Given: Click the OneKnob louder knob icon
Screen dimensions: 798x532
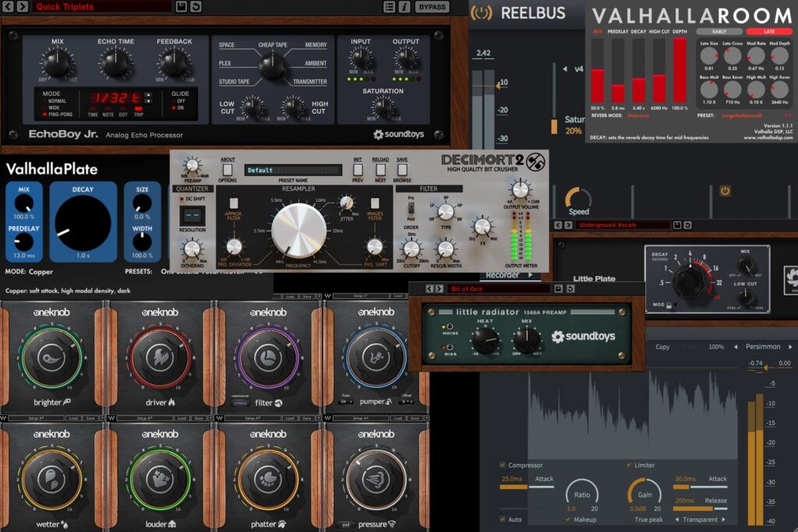Looking at the screenshot, I should coord(160,478).
